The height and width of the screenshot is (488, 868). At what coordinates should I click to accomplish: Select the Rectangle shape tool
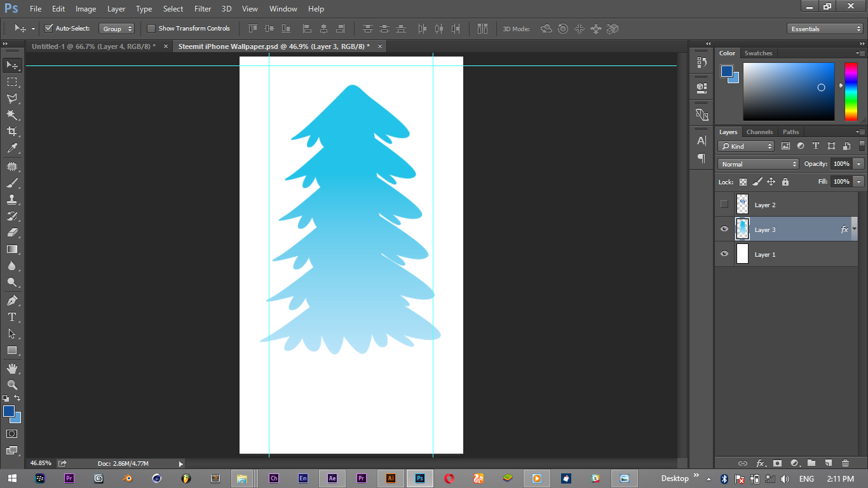(x=12, y=350)
